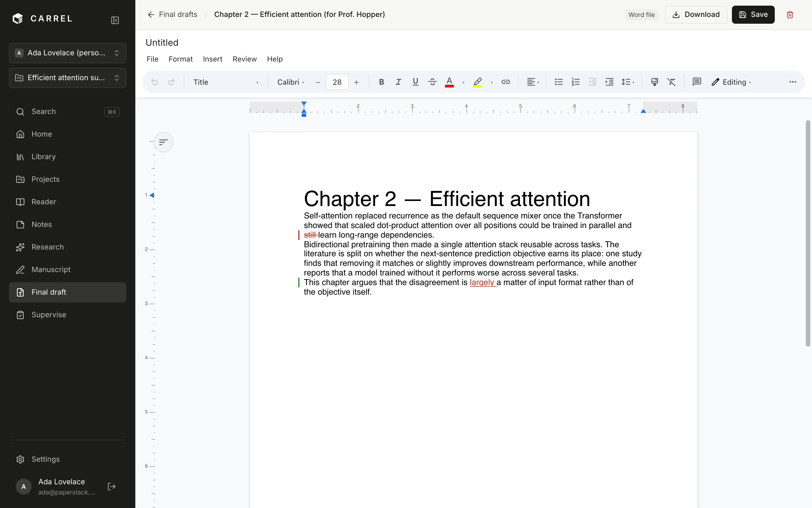The width and height of the screenshot is (812, 508).
Task: Open the Calibri font dropdown
Action: pos(291,82)
